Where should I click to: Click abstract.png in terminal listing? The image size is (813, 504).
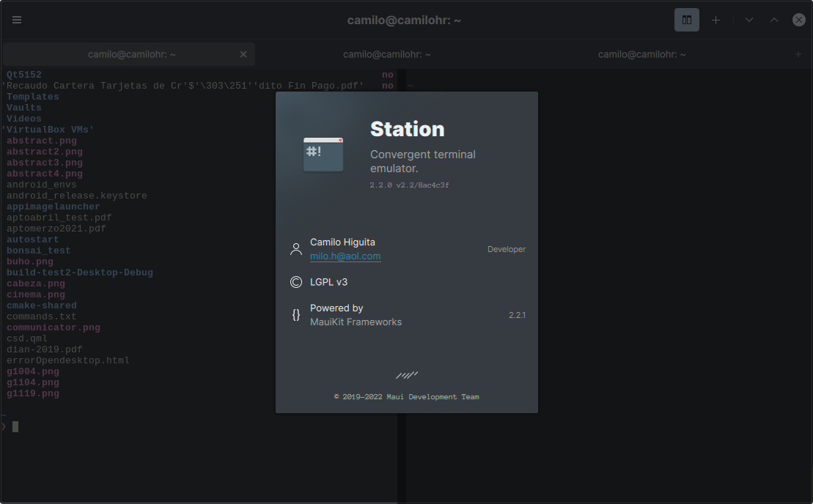pos(42,141)
